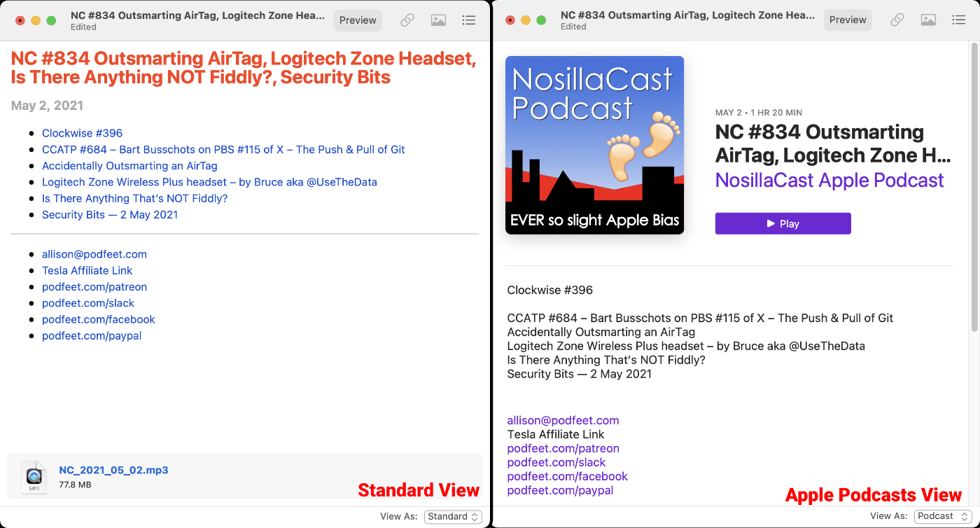Open podfeet.com/facebook in Standard View
Screen dimensions: 980x528
pos(99,319)
